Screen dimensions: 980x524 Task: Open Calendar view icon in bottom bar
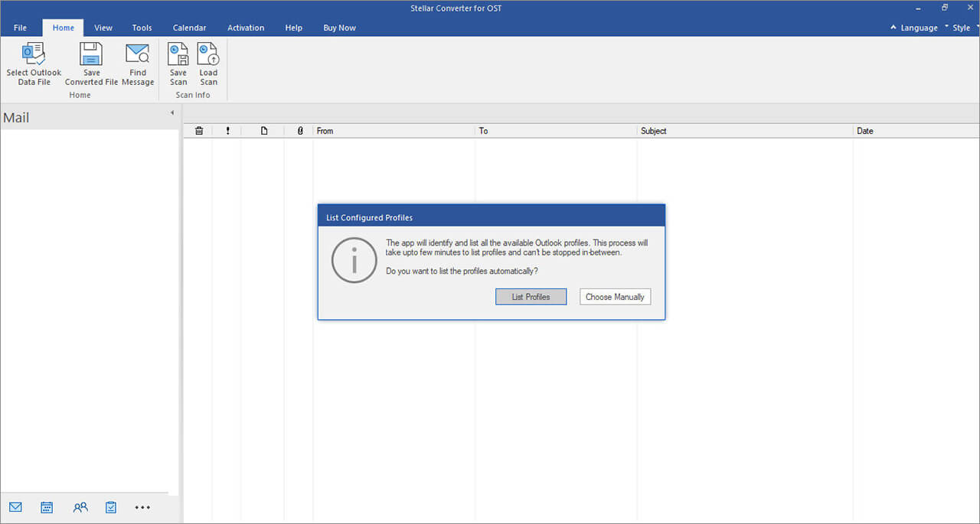click(x=47, y=506)
